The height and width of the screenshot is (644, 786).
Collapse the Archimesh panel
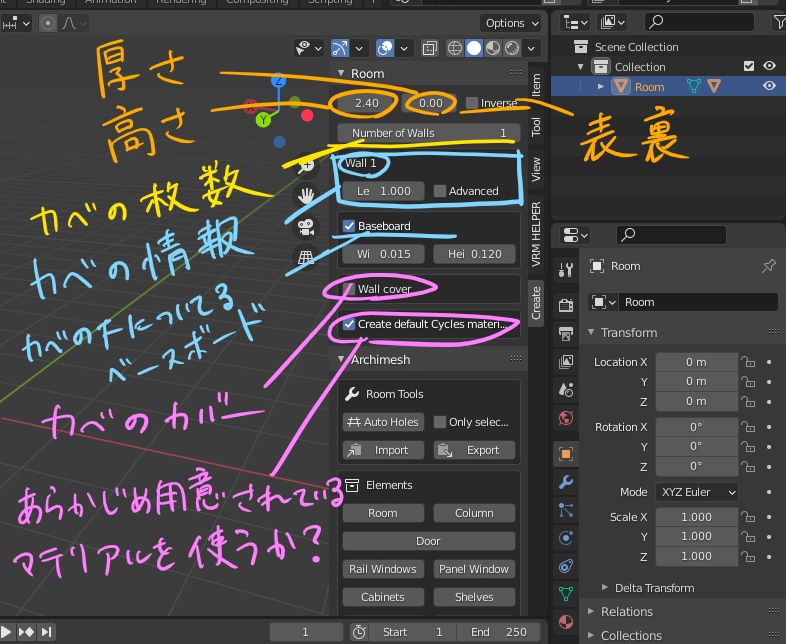(x=341, y=359)
